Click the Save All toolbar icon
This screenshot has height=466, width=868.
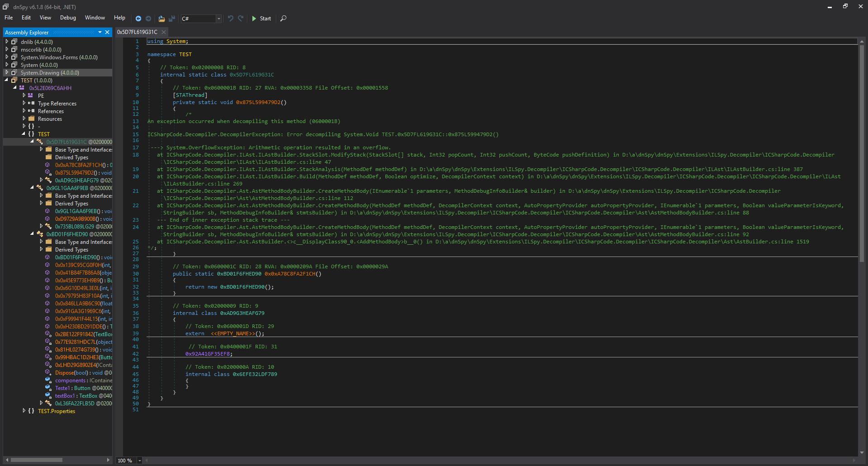click(172, 19)
